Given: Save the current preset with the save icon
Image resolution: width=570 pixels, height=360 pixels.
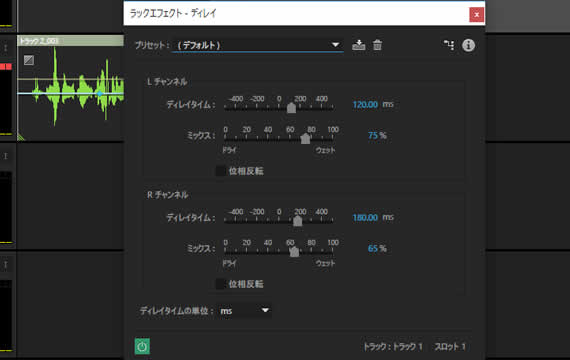Looking at the screenshot, I should pyautogui.click(x=358, y=45).
